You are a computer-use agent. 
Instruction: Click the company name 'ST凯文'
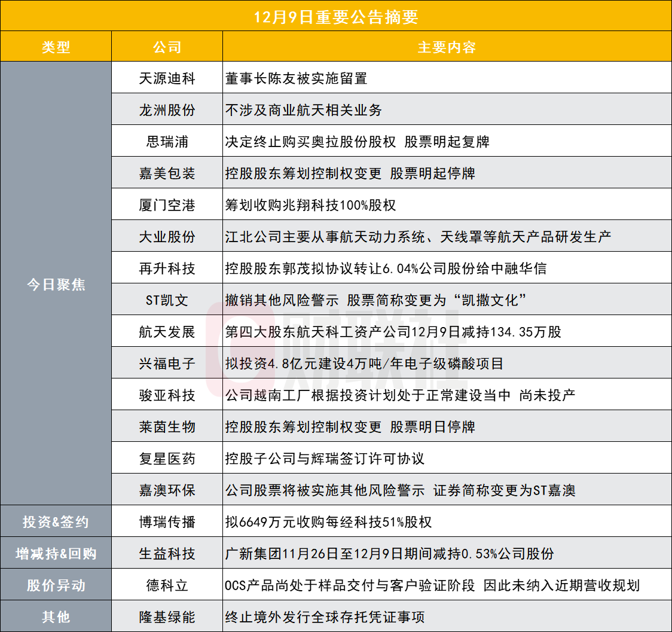click(x=167, y=300)
